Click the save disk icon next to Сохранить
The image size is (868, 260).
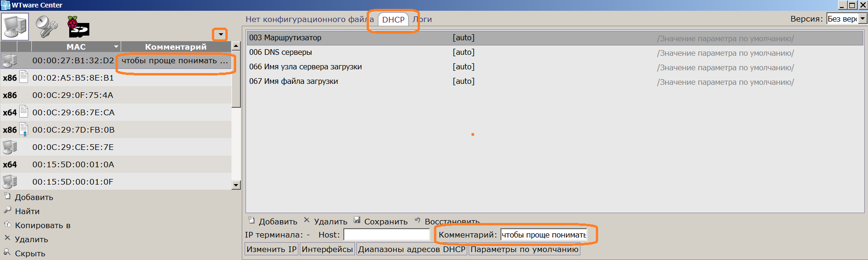[x=357, y=220]
